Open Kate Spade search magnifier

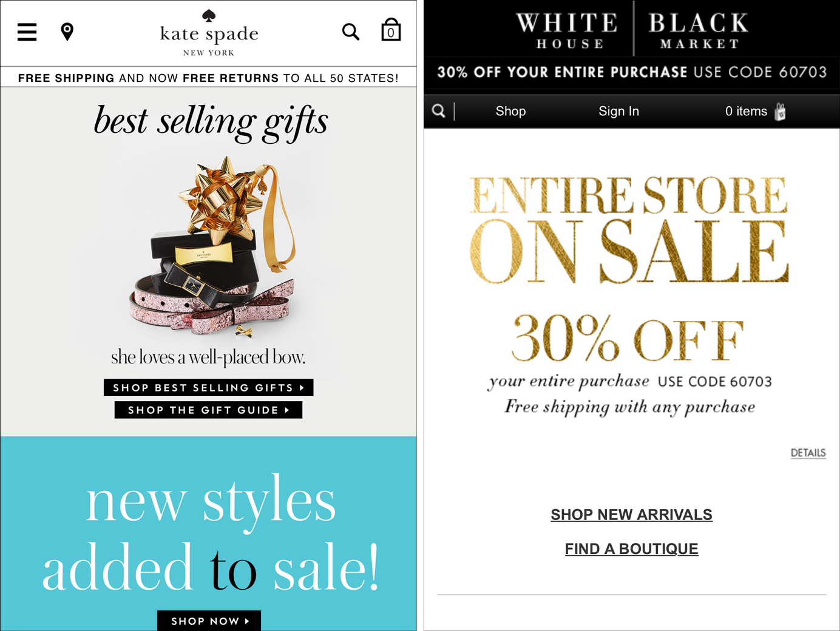pyautogui.click(x=351, y=32)
